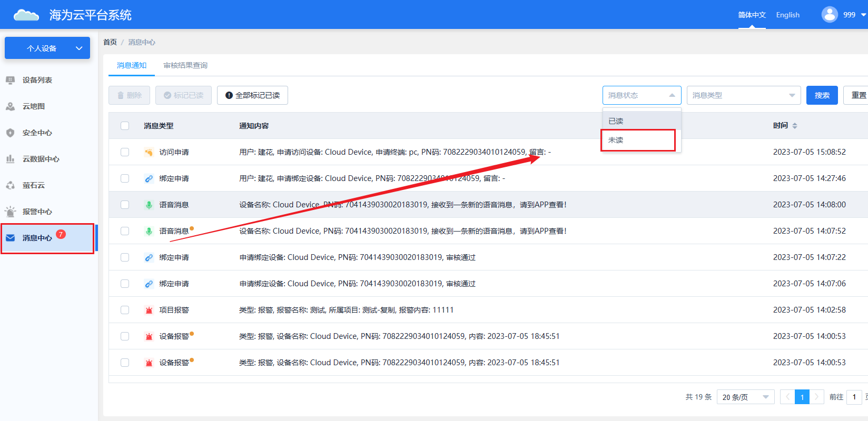Click link icon of 14:27:46 绑定申请 row

[149, 178]
